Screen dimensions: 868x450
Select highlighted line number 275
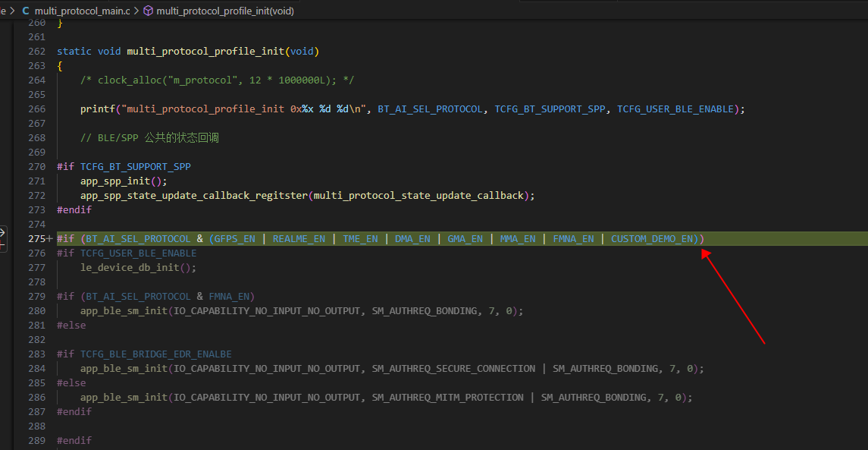pos(36,239)
